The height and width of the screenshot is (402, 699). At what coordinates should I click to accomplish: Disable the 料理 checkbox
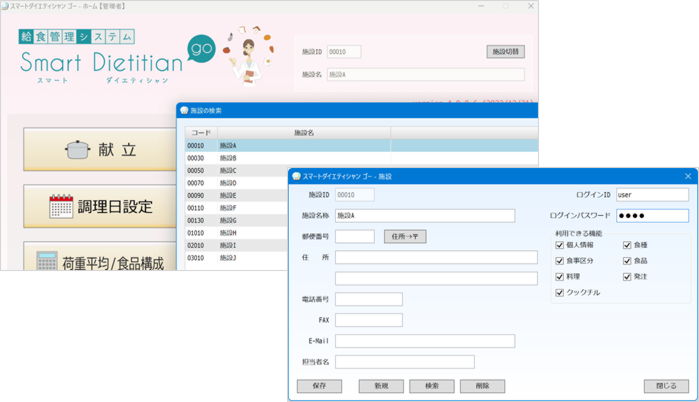tap(559, 277)
